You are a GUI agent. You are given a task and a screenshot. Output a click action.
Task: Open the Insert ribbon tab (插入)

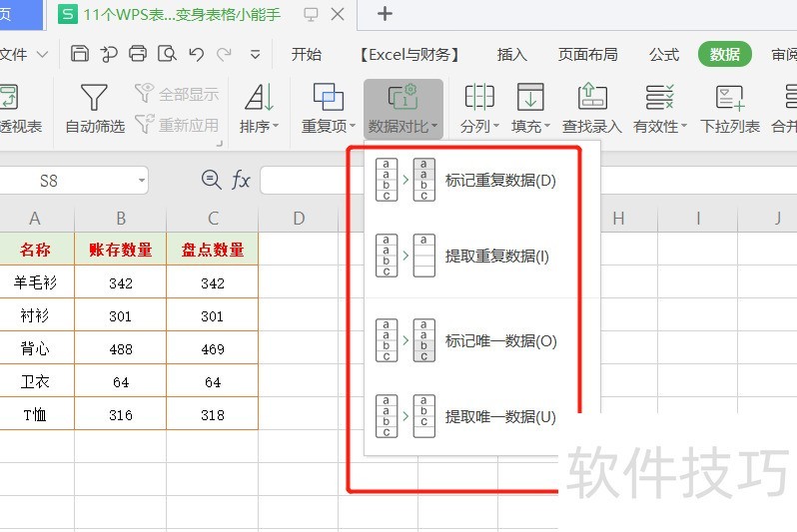pyautogui.click(x=511, y=55)
